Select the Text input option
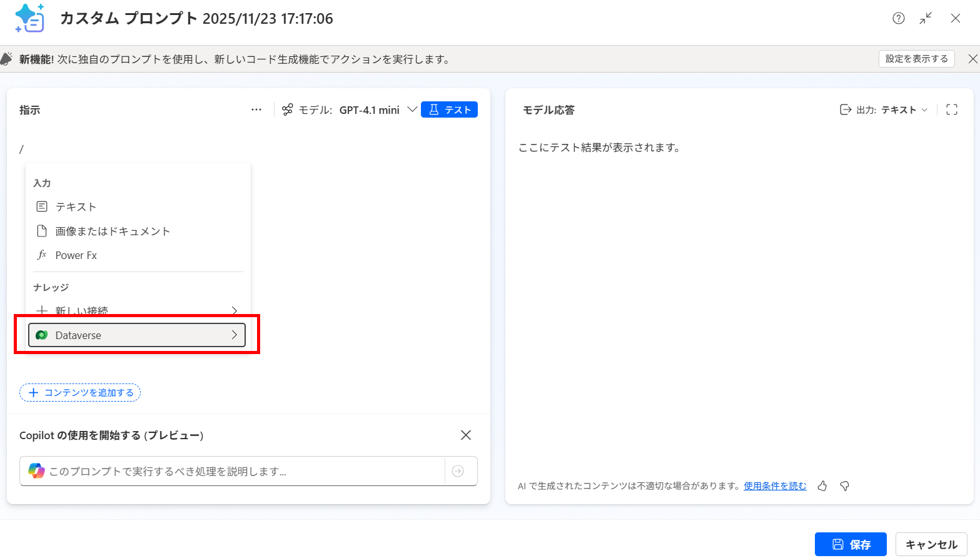This screenshot has width=980, height=558. tap(138, 206)
